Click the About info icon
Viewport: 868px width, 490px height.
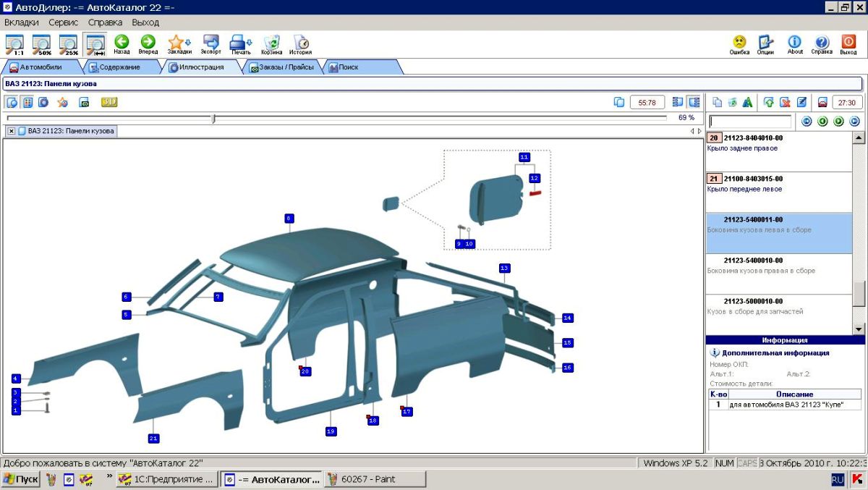[795, 45]
